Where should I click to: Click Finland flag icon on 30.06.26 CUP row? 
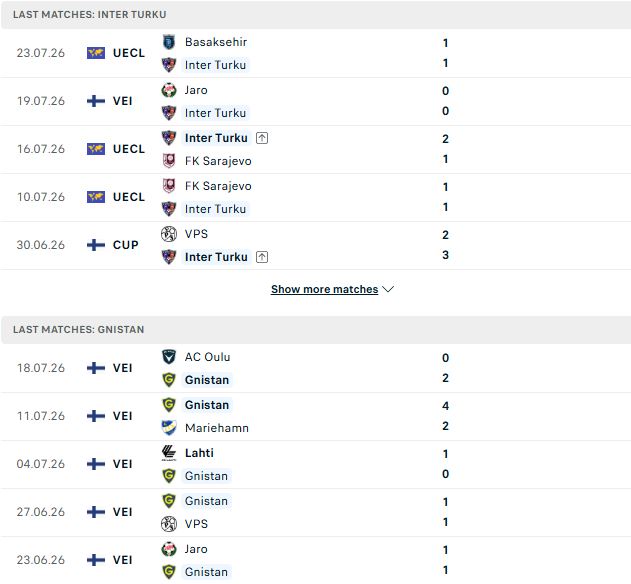click(96, 245)
